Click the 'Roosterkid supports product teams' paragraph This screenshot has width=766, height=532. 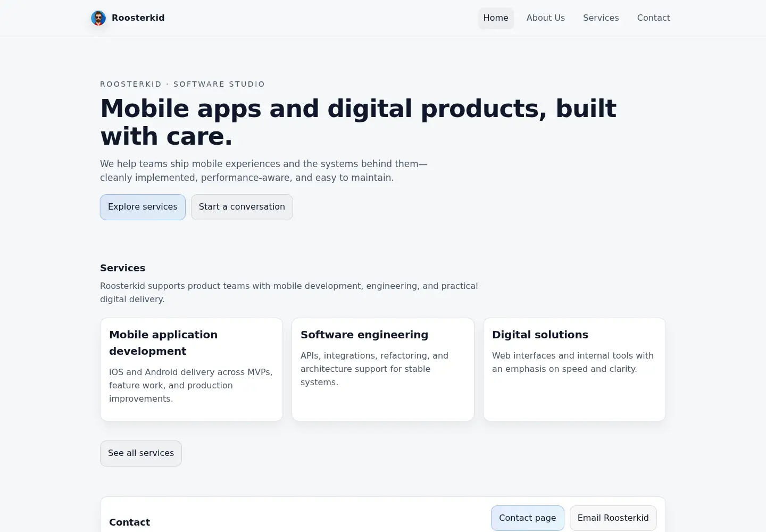pyautogui.click(x=289, y=293)
